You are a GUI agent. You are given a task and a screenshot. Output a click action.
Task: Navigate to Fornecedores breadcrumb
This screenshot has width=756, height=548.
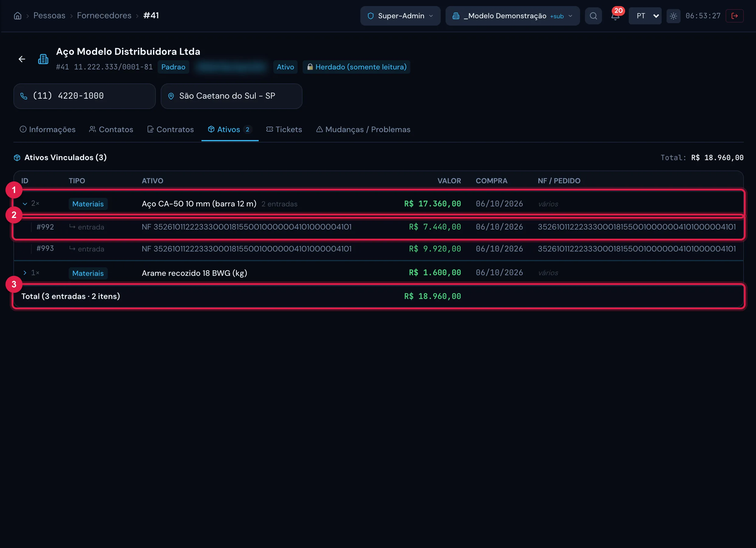[104, 15]
